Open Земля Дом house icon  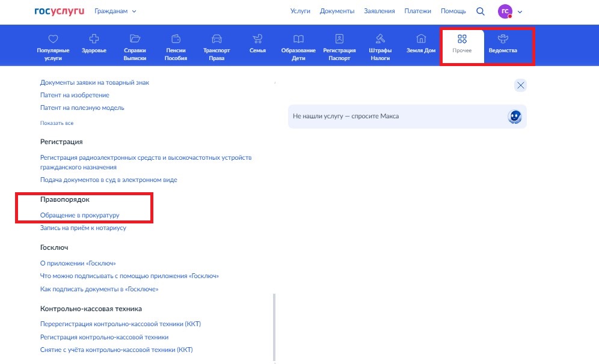tap(421, 38)
